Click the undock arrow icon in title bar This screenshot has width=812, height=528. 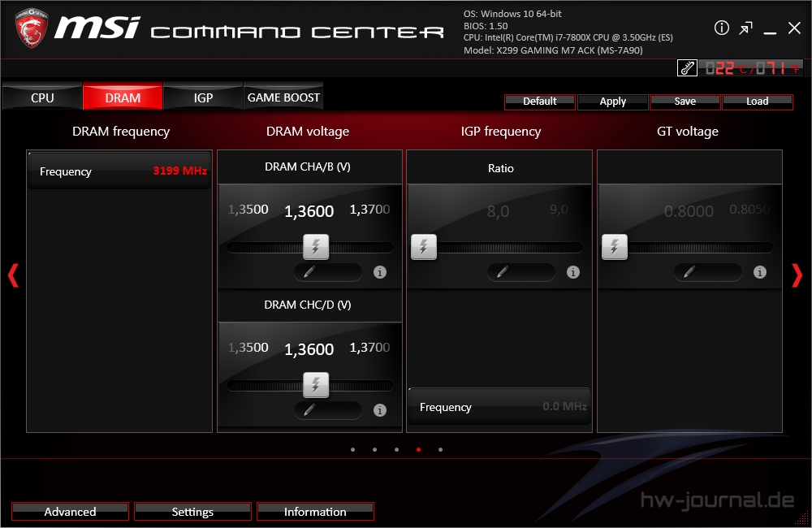point(745,28)
